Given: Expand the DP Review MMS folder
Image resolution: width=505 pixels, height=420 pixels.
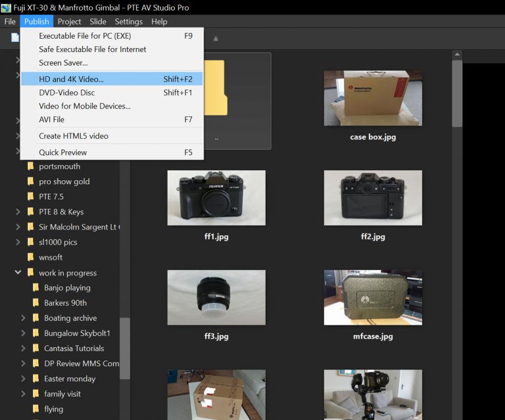Looking at the screenshot, I should (x=23, y=363).
